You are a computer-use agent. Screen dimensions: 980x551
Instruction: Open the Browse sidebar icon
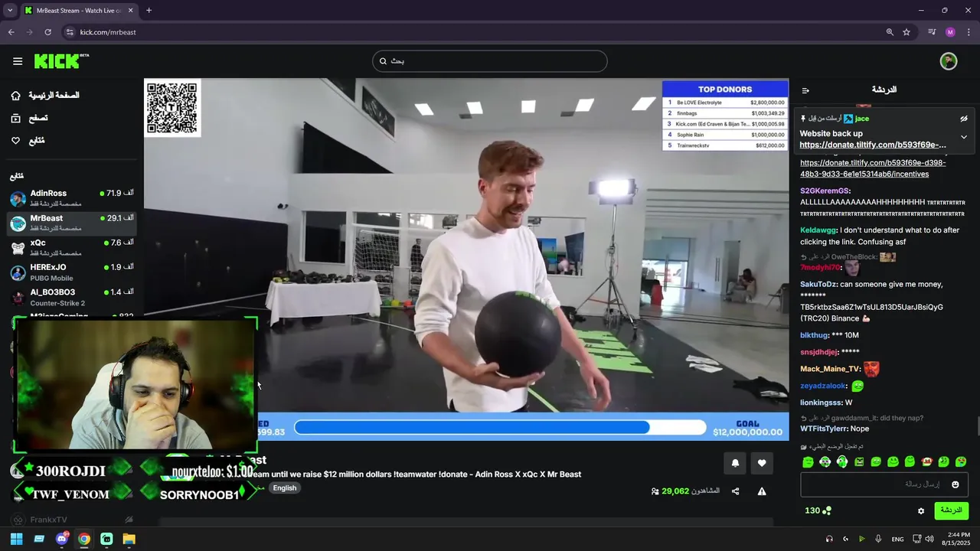click(x=15, y=118)
